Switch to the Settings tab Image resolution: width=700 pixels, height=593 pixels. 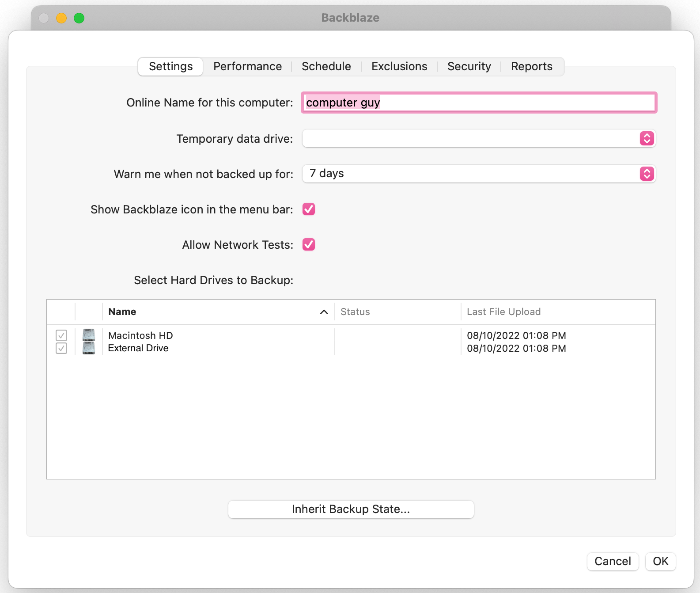(x=170, y=66)
